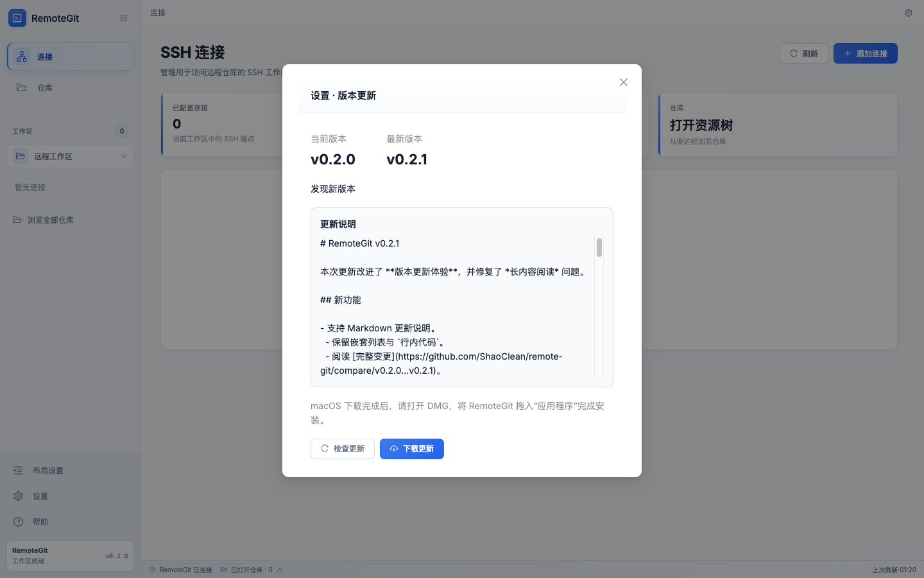This screenshot has width=924, height=578.
Task: Close the 版本更新 dialog
Action: pyautogui.click(x=624, y=82)
